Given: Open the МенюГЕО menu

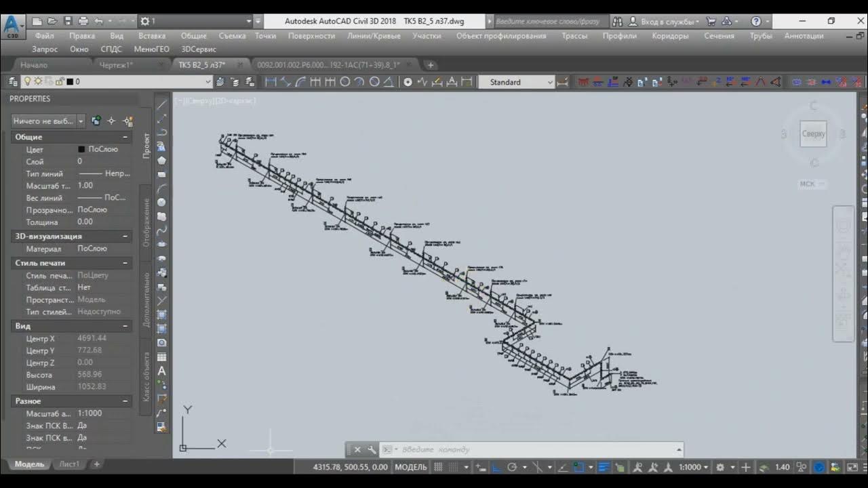Looking at the screenshot, I should [151, 49].
